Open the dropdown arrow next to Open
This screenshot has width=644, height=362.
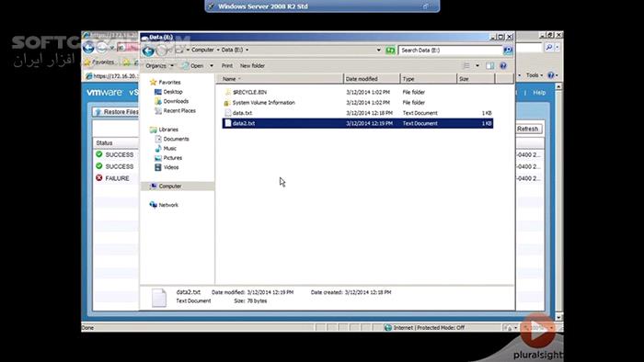(212, 65)
